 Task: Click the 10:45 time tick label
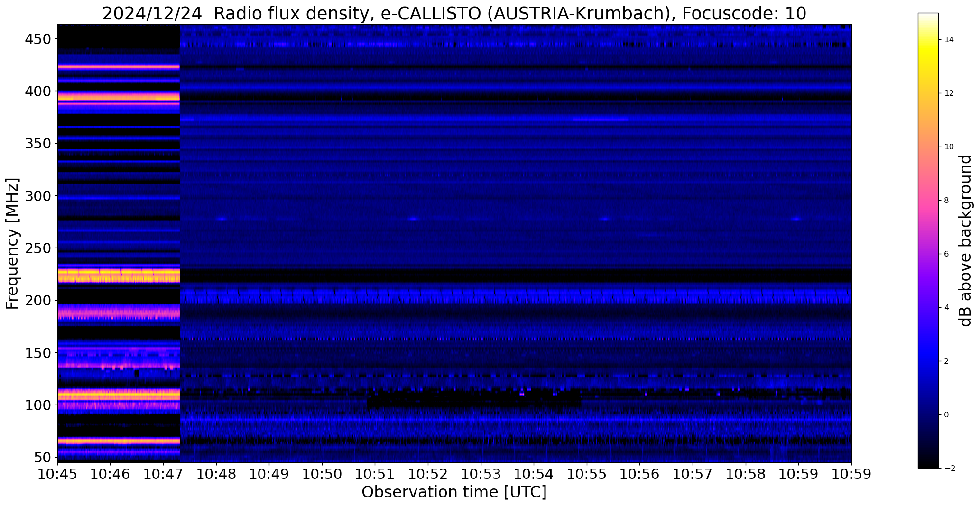pos(57,474)
